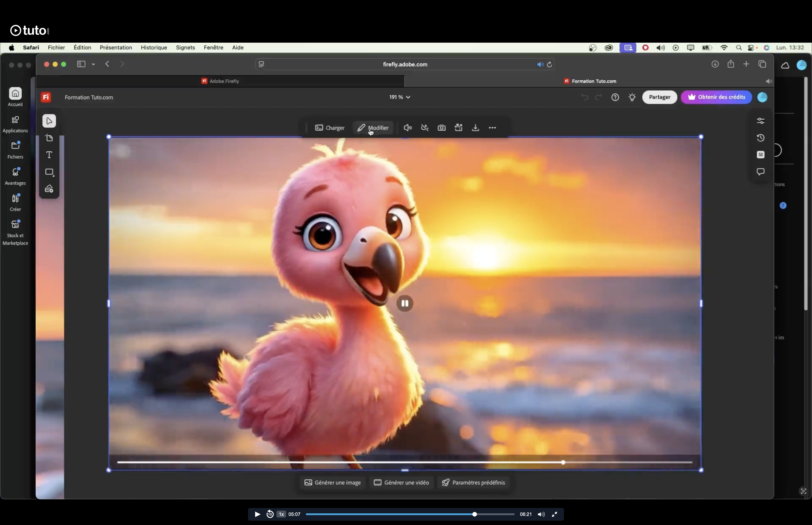Switch to the Adobe Firefly tab
This screenshot has width=812, height=525.
click(x=220, y=81)
